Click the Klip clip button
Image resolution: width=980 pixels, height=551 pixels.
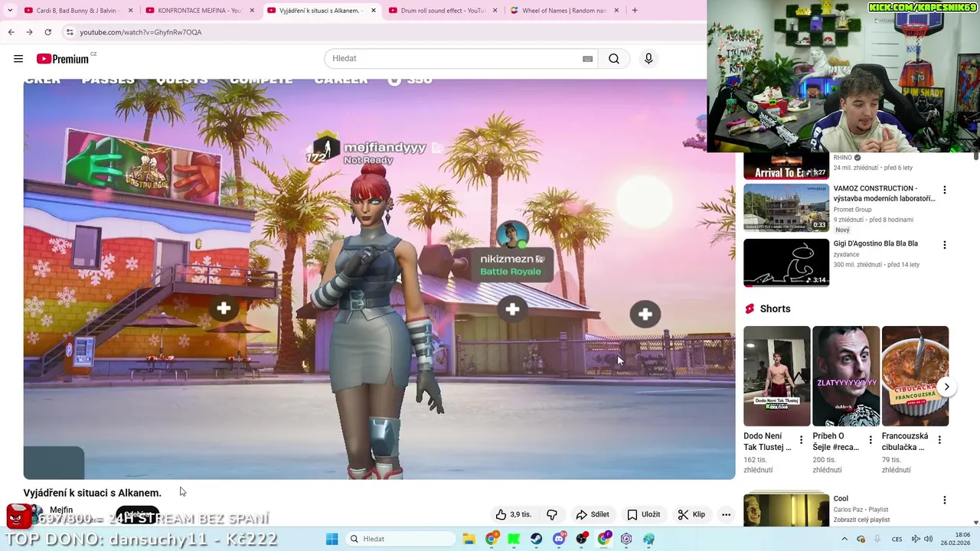pos(691,514)
